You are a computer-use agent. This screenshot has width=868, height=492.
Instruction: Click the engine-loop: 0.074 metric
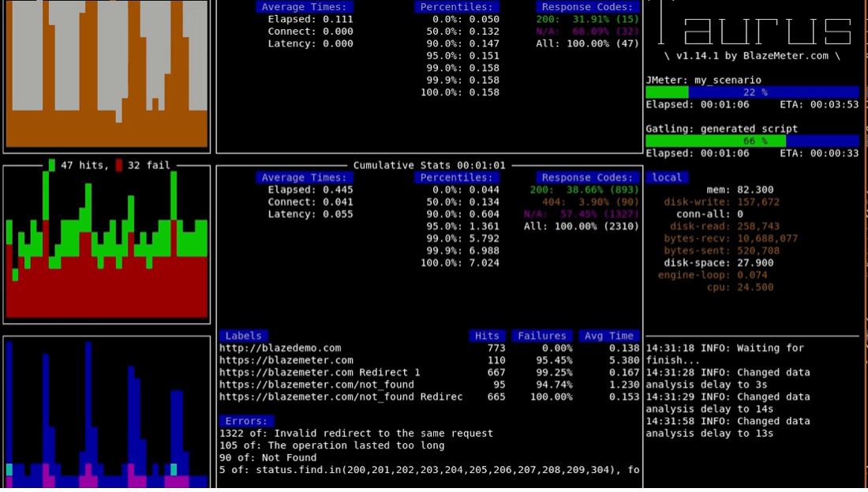click(713, 275)
